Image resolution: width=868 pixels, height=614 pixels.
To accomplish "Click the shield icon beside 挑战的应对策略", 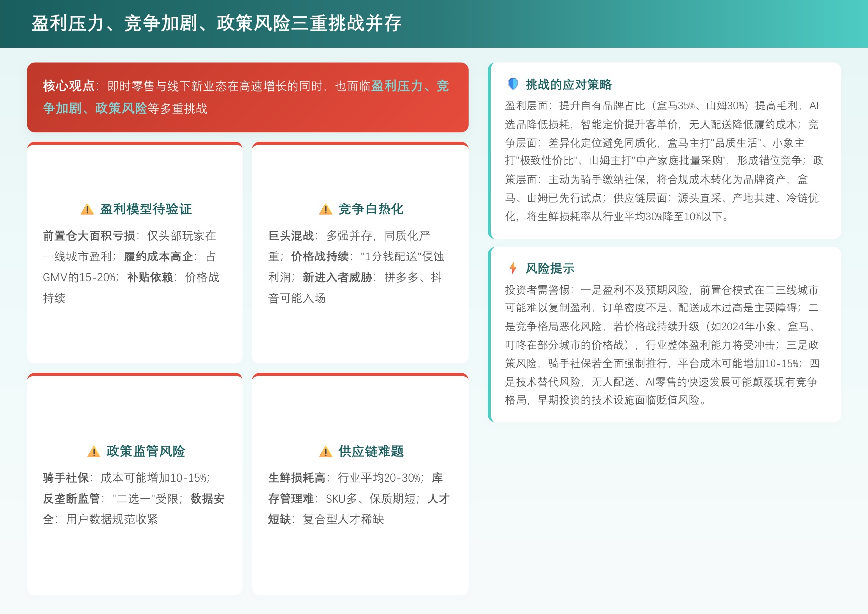I will point(513,84).
